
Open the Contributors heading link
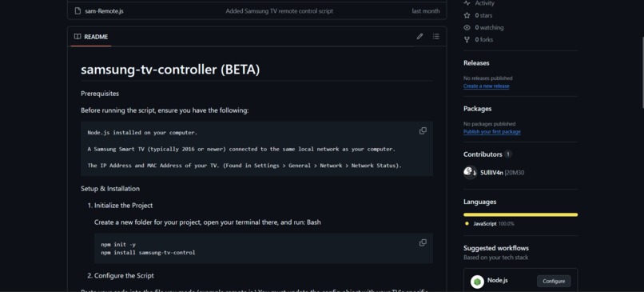click(x=483, y=154)
